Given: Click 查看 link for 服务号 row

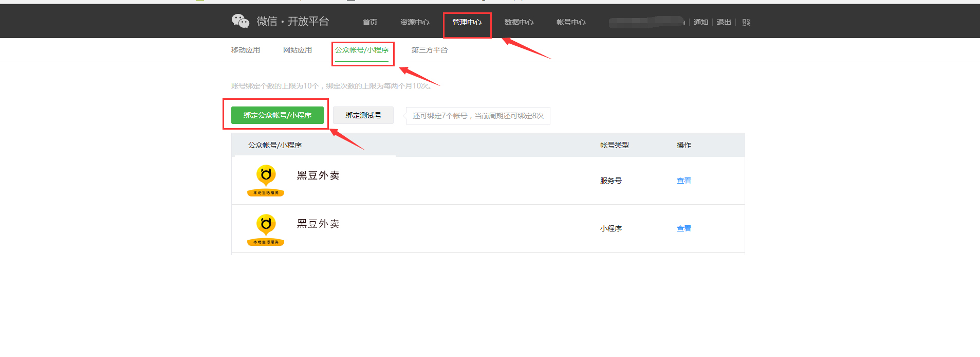Looking at the screenshot, I should tap(684, 181).
